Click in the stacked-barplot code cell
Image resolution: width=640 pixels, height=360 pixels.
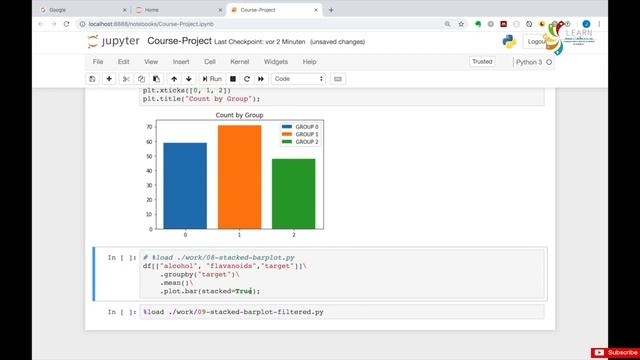click(342, 274)
